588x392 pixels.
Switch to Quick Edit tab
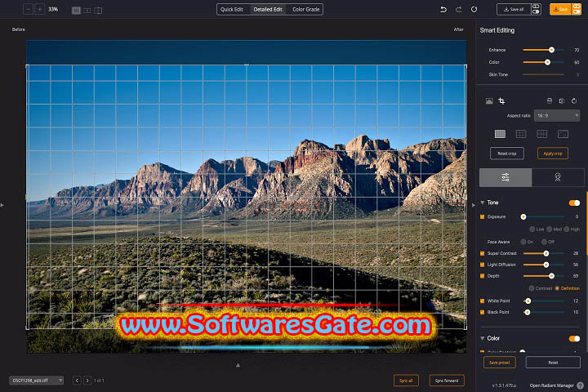point(232,9)
